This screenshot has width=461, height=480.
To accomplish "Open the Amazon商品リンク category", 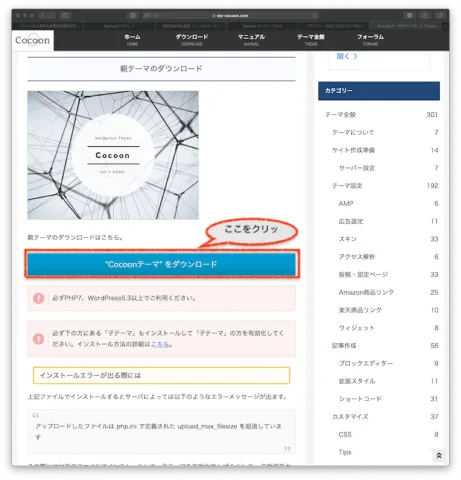I will (x=366, y=292).
